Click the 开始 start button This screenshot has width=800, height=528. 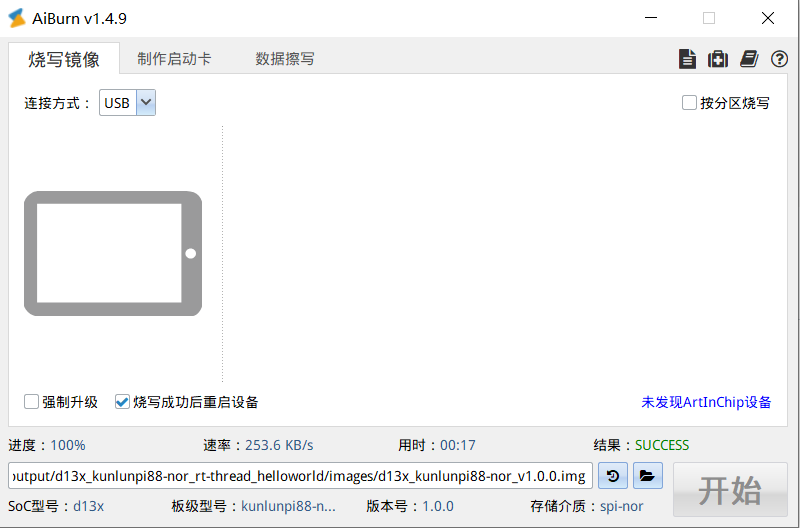point(730,490)
